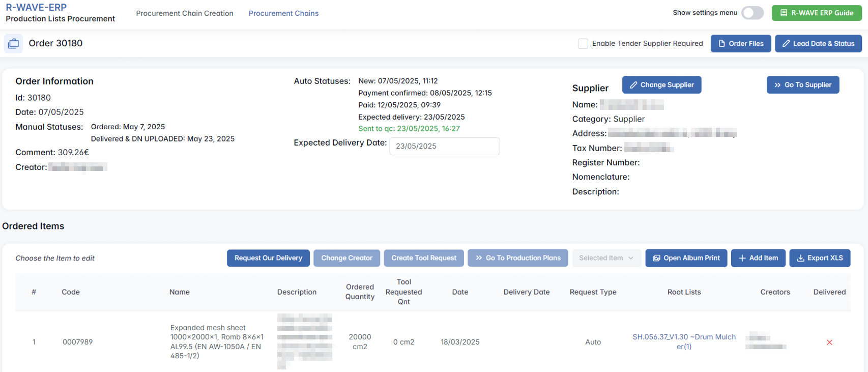Open Lead Date & Status editor

click(818, 44)
